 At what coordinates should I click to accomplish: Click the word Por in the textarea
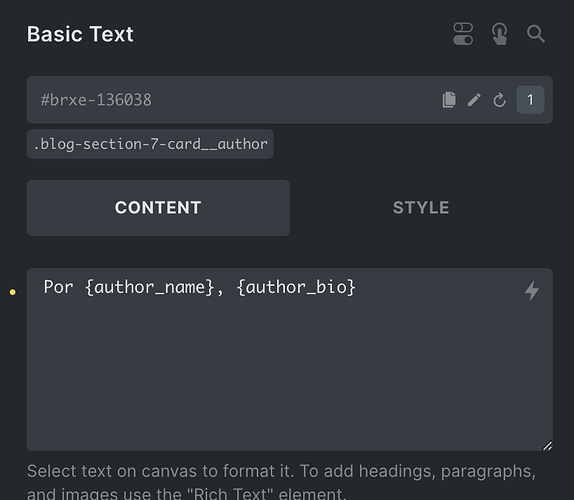[x=59, y=287]
